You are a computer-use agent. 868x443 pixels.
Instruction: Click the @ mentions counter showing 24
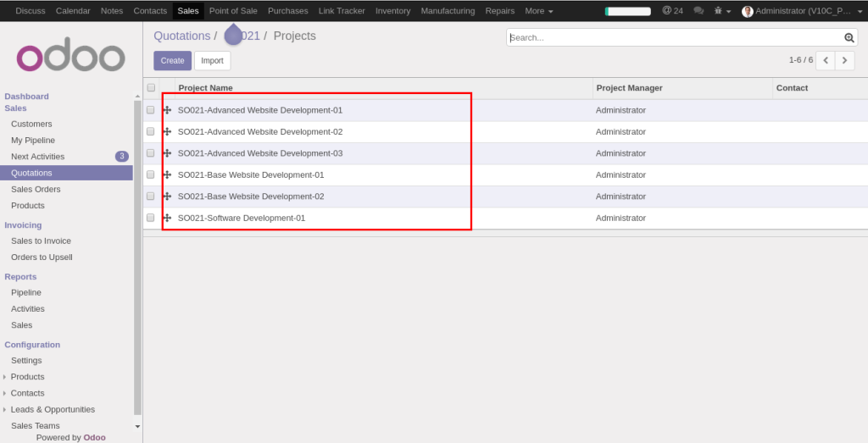click(x=672, y=11)
